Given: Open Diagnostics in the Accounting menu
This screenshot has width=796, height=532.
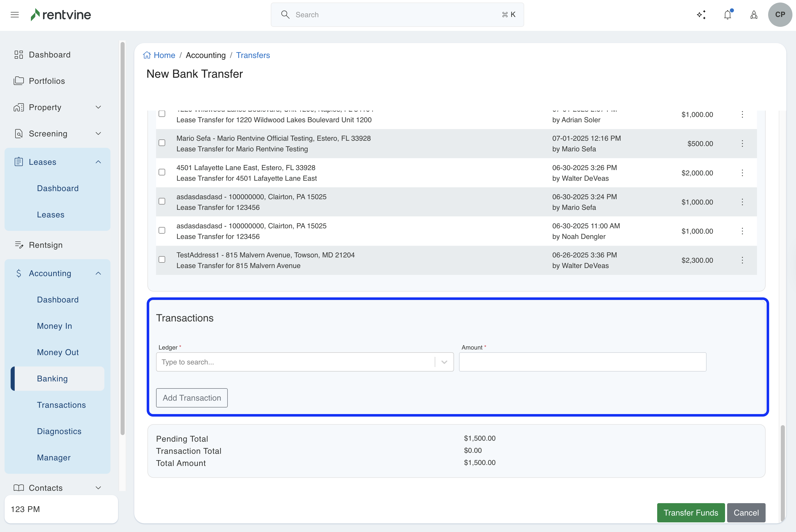Looking at the screenshot, I should click(59, 431).
